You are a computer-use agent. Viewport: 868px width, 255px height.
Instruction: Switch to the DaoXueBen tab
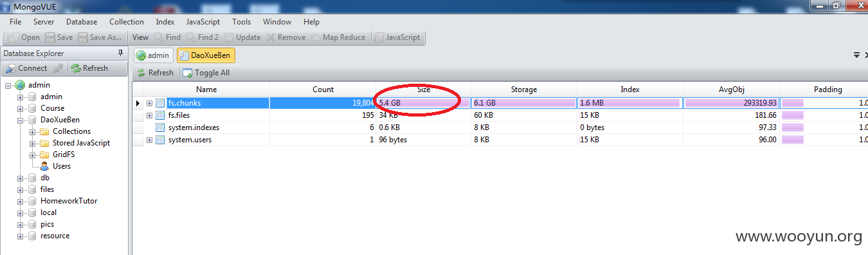[x=206, y=55]
